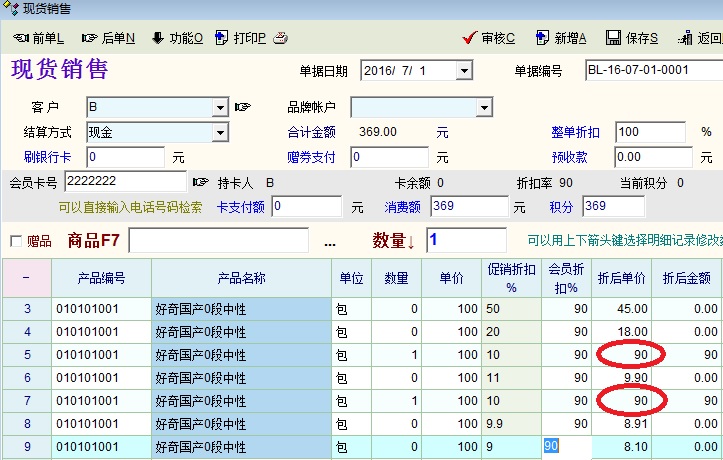723x460 pixels.
Task: Click the 刷银行卡 bank card link label
Action: pyautogui.click(x=47, y=157)
